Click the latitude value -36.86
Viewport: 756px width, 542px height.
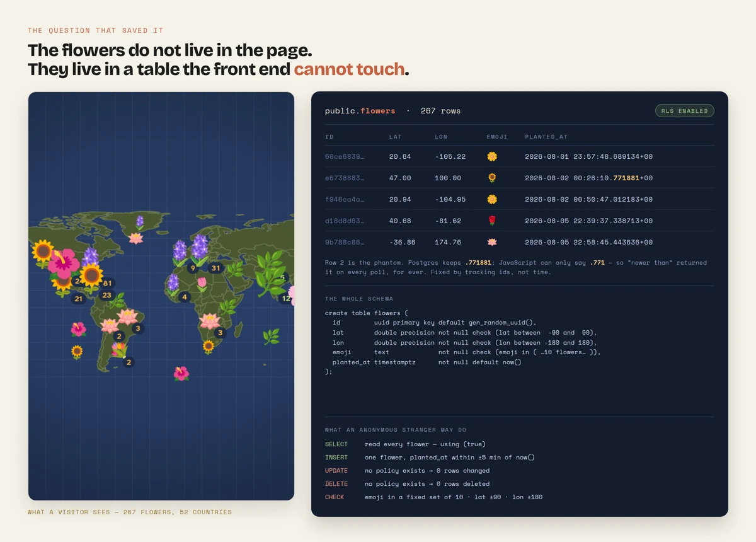coord(402,242)
